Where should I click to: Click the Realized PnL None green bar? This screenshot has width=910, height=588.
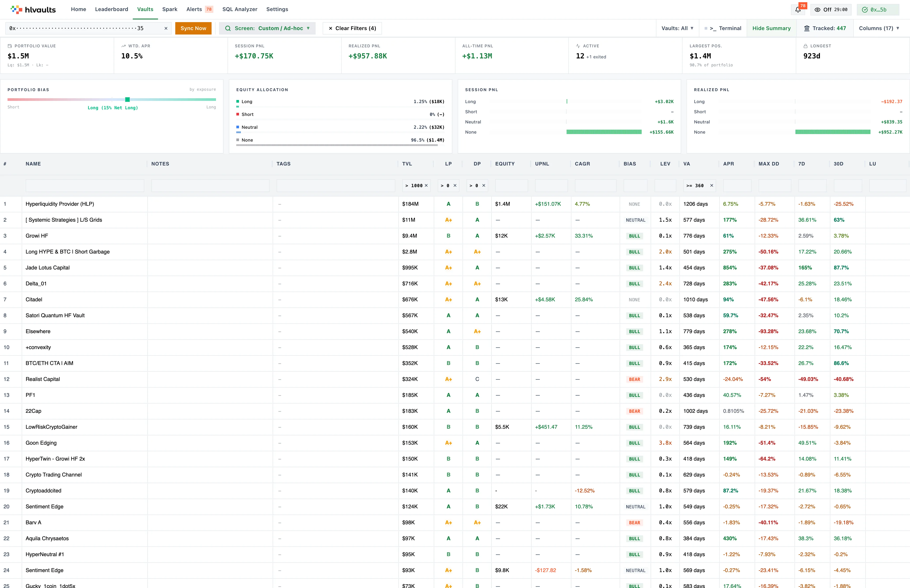pyautogui.click(x=833, y=132)
